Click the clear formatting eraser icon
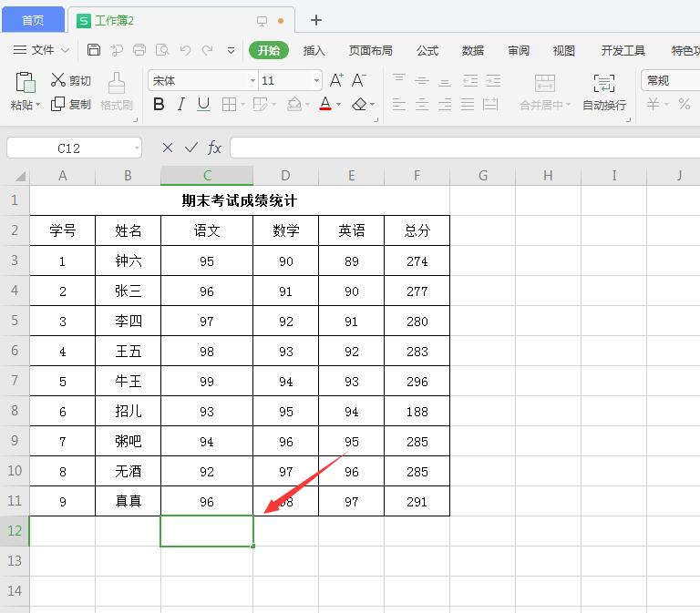The height and width of the screenshot is (613, 700). coord(359,105)
